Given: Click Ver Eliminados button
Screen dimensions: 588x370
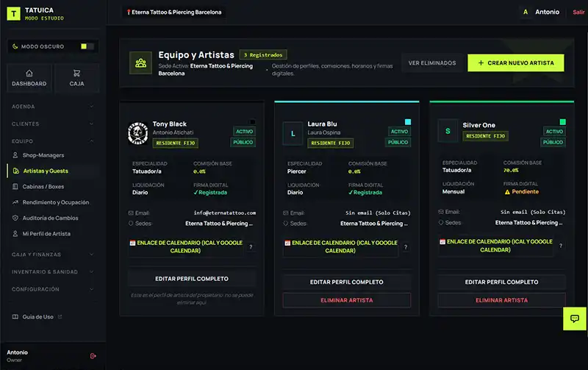Looking at the screenshot, I should (432, 63).
